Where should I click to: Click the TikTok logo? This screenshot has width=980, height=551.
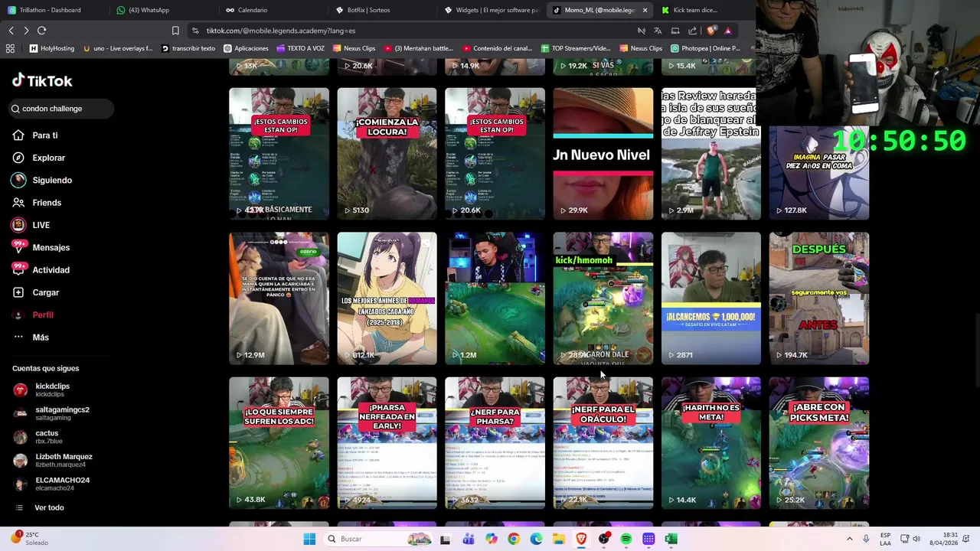click(x=42, y=80)
